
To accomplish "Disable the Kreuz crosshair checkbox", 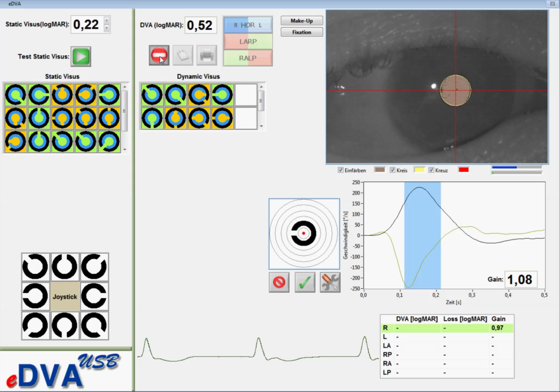I will (x=431, y=171).
